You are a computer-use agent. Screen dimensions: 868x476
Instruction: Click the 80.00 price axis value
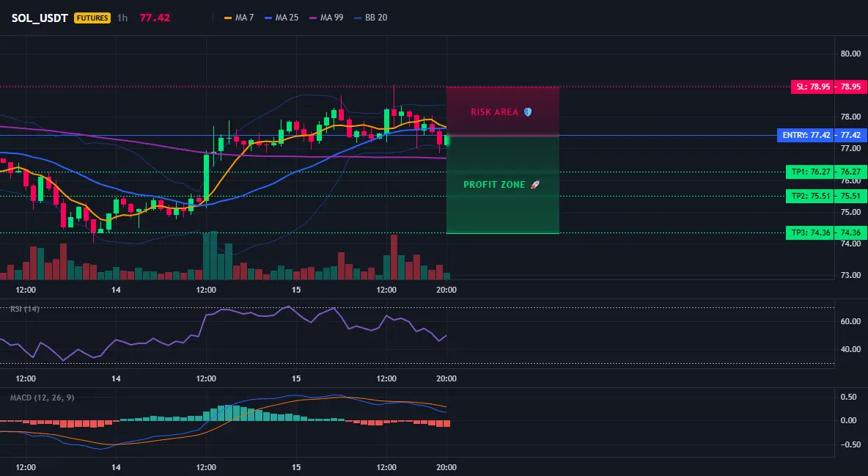(851, 54)
